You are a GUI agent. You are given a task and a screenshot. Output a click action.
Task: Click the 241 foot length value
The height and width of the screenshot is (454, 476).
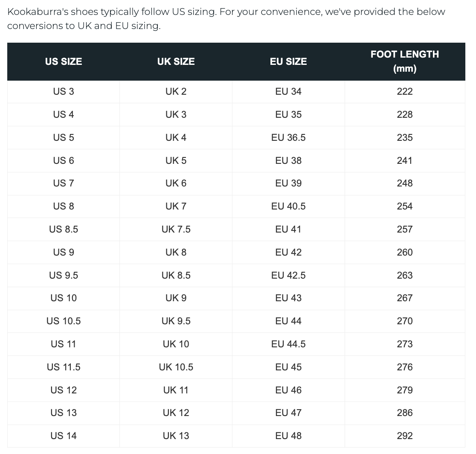[404, 160]
